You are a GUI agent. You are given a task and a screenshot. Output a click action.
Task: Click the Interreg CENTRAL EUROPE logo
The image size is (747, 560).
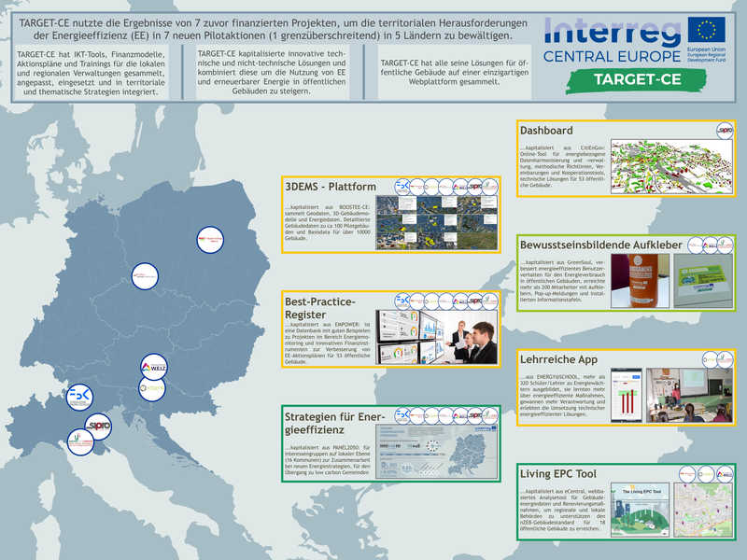(x=613, y=40)
